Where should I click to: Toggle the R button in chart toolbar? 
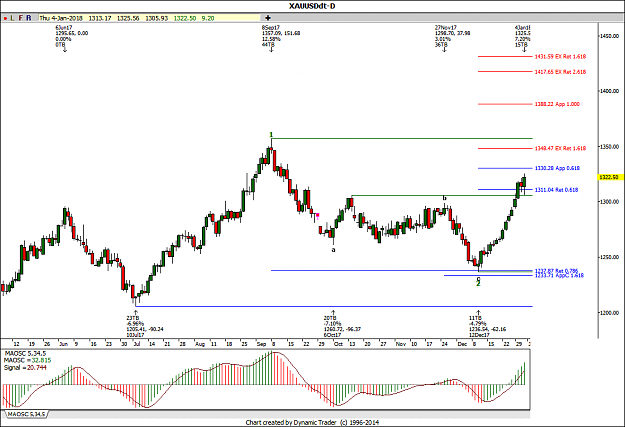click(29, 18)
